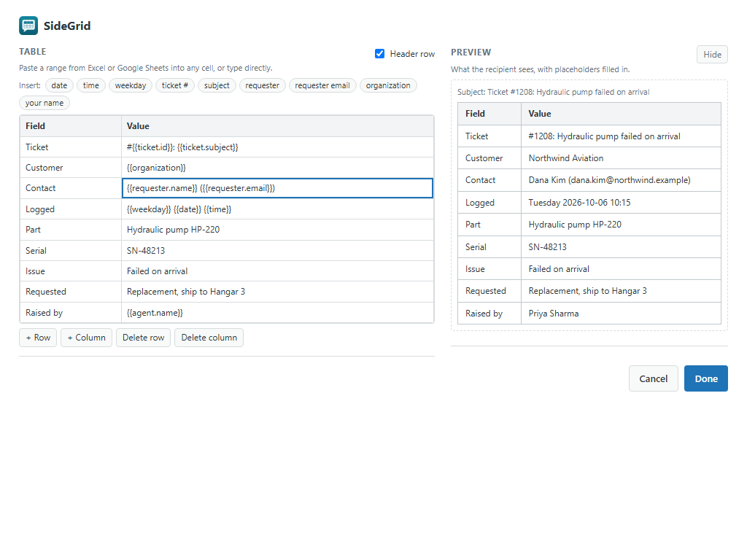Screen dimensions: 747x560
Task: Click the Delete column button
Action: (x=209, y=338)
